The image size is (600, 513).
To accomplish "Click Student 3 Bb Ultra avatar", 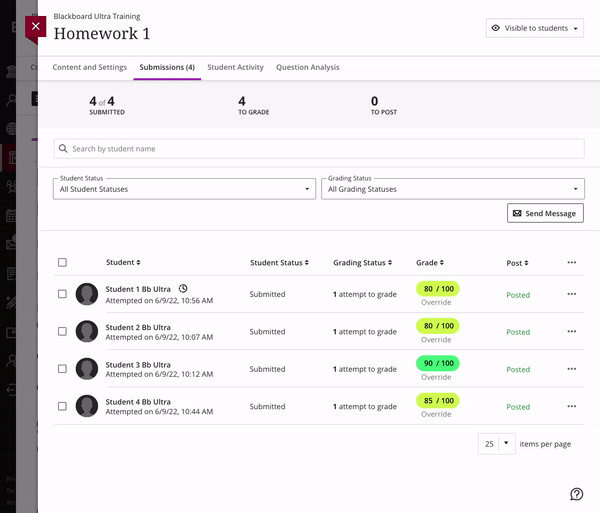I will click(x=87, y=369).
